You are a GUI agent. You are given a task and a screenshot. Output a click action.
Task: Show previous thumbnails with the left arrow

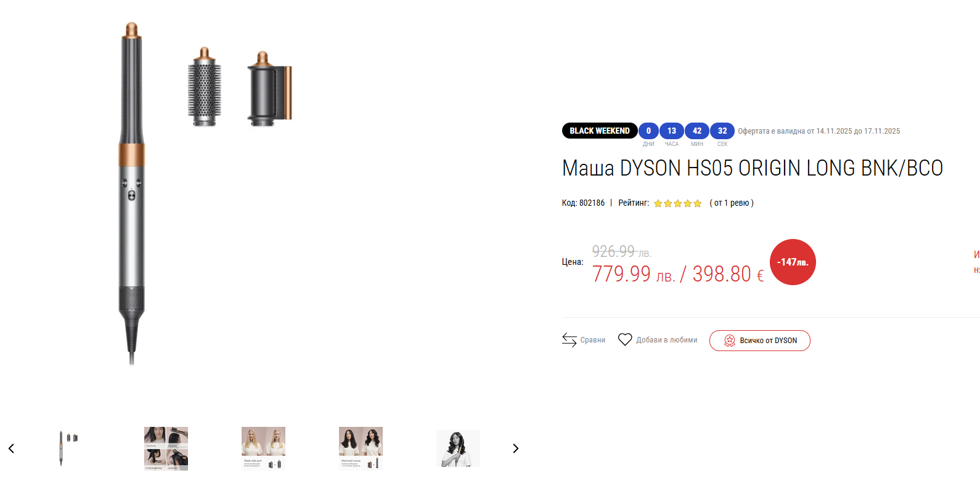click(11, 448)
